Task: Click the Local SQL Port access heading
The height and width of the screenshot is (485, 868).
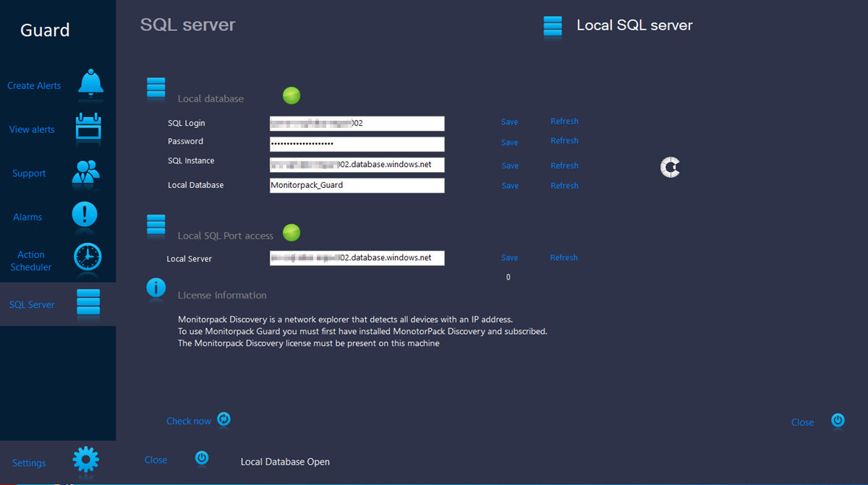Action: [226, 236]
